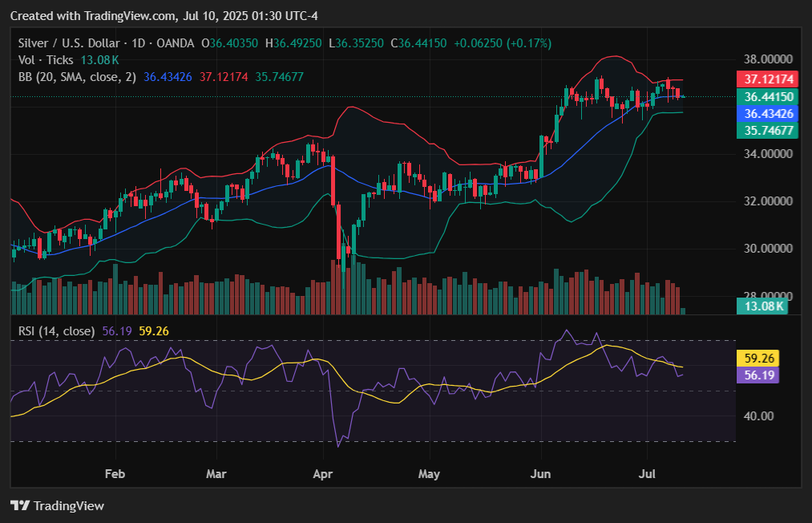Click the 32.00000 price scale value
812x523 pixels.
[768, 201]
